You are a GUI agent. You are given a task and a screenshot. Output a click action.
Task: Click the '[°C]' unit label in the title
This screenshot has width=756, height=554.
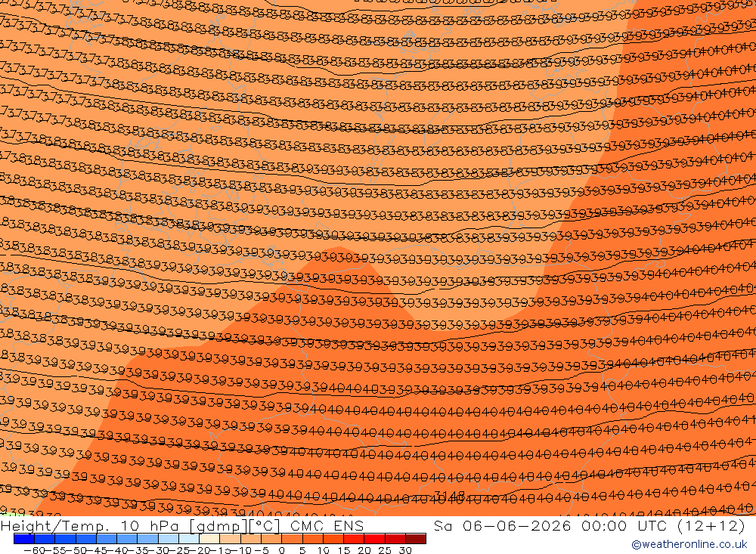coord(264,525)
